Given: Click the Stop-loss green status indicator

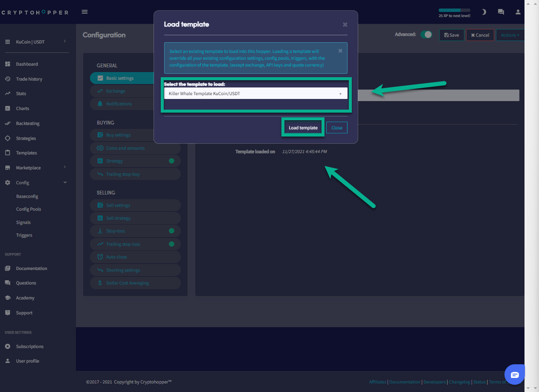Looking at the screenshot, I should 171,231.
